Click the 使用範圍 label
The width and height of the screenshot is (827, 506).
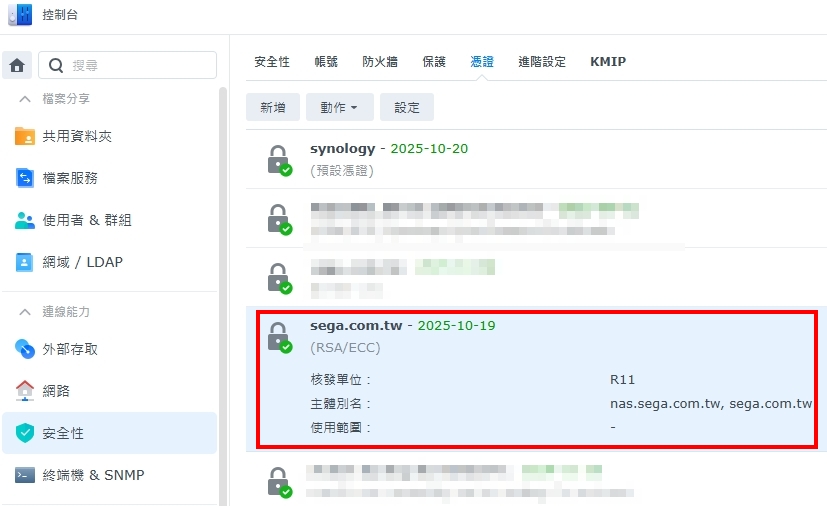341,427
